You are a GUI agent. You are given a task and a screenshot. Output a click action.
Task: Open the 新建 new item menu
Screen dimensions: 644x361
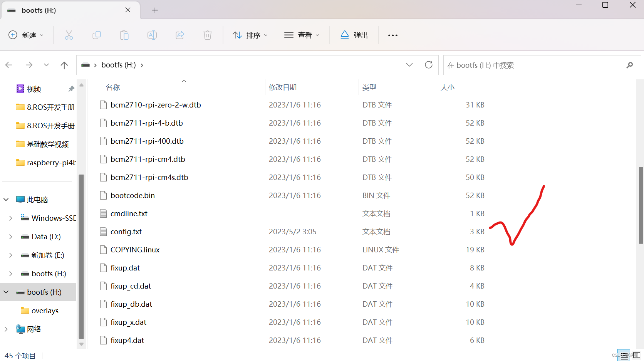pos(26,35)
